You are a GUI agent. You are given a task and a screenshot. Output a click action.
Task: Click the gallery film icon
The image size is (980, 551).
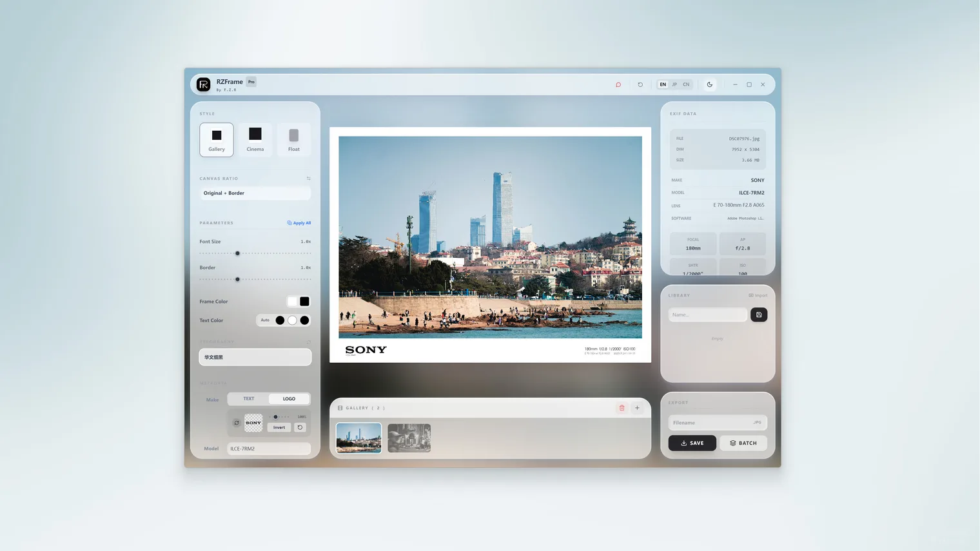click(x=340, y=408)
